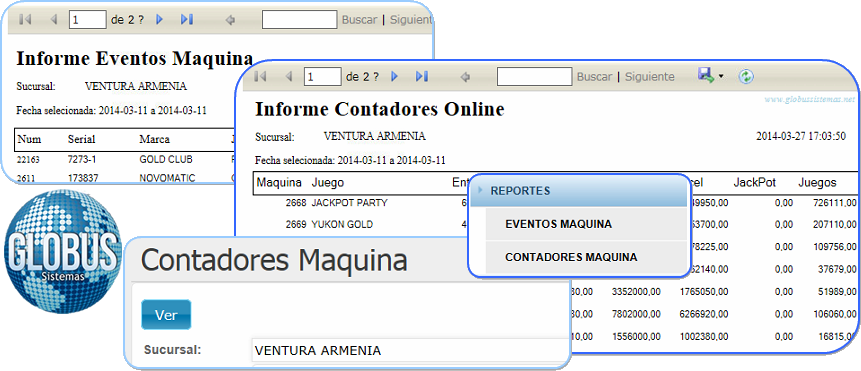Image resolution: width=861 pixels, height=371 pixels.
Task: Go to next page in Contadores Online report
Action: point(394,77)
